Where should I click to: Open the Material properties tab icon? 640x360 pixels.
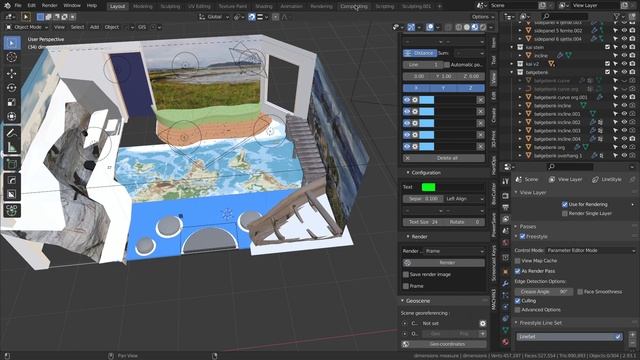505,342
